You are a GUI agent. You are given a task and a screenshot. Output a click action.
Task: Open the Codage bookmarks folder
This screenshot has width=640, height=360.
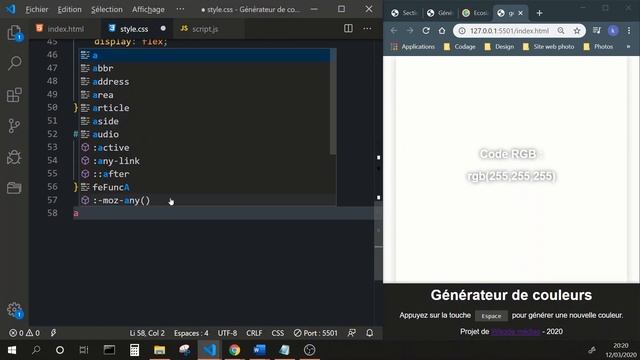coord(460,47)
